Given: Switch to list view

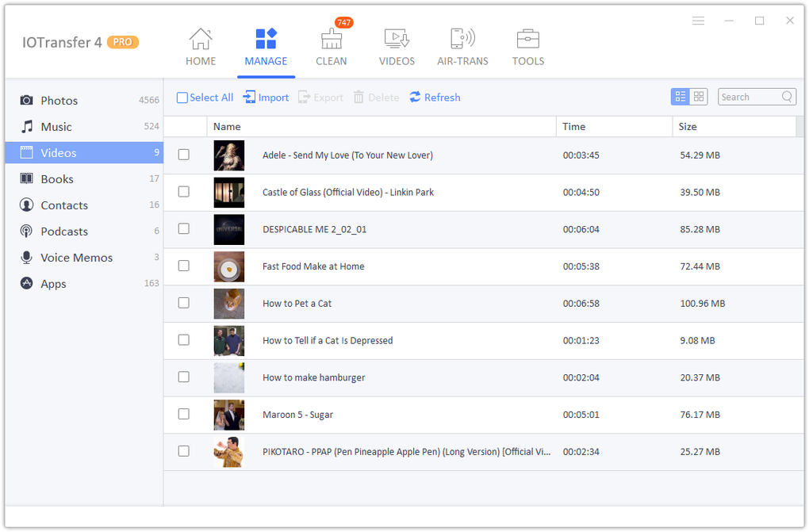Looking at the screenshot, I should [680, 97].
